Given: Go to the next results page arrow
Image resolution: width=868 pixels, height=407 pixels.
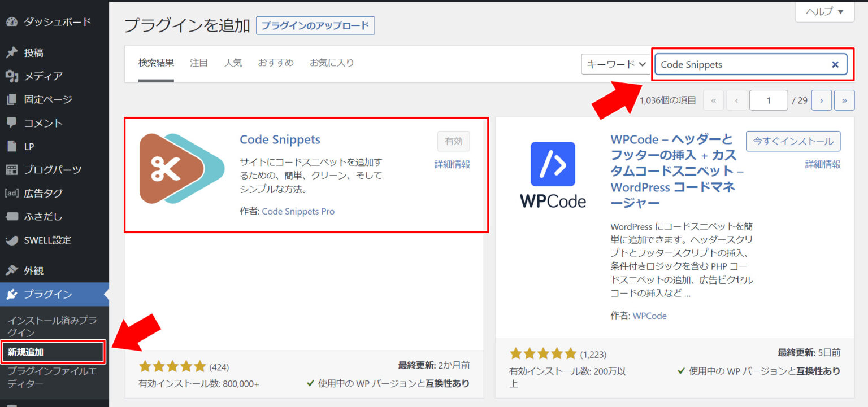Looking at the screenshot, I should click(x=821, y=100).
